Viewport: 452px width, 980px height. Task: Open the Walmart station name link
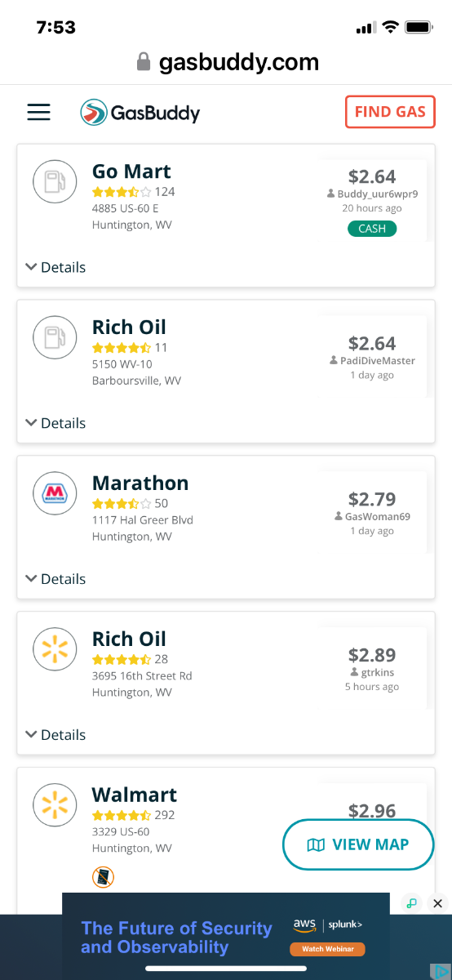[x=134, y=795]
